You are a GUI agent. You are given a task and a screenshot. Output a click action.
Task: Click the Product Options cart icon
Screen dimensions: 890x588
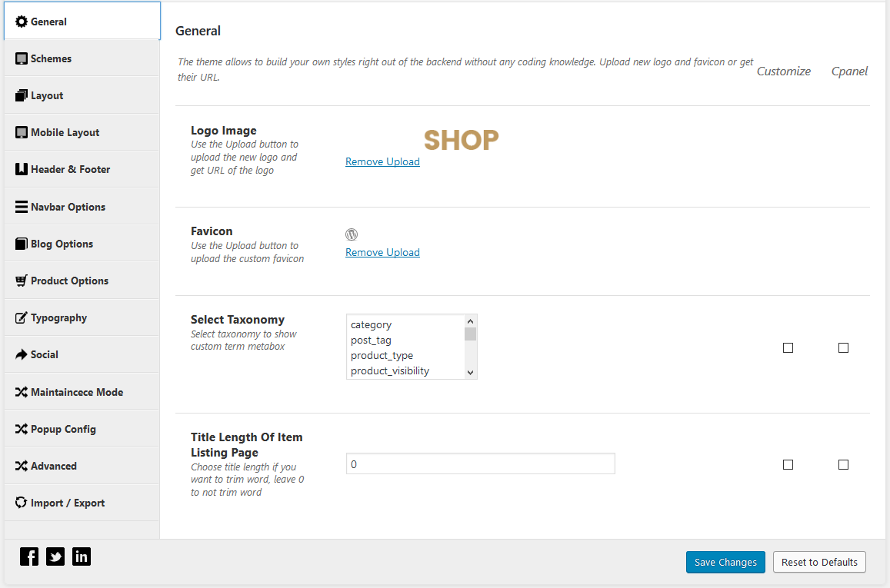[22, 281]
